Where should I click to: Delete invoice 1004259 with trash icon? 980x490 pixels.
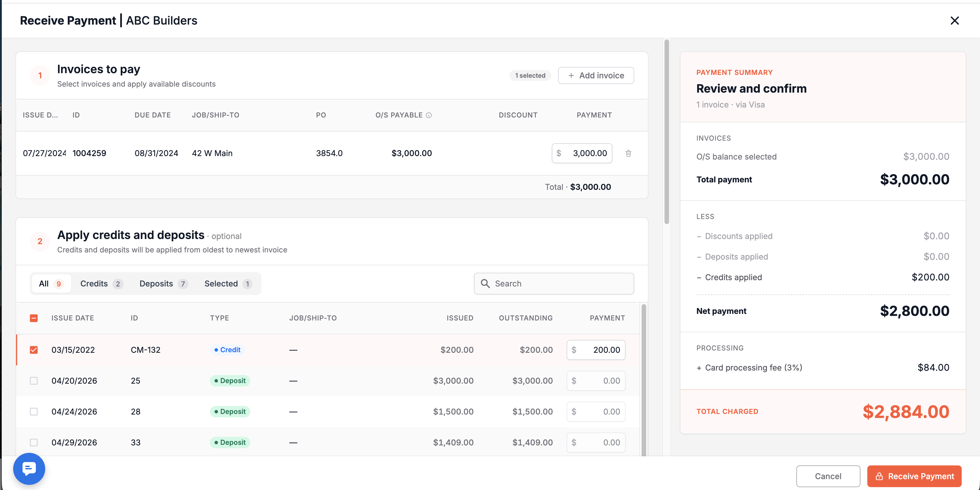pyautogui.click(x=628, y=153)
